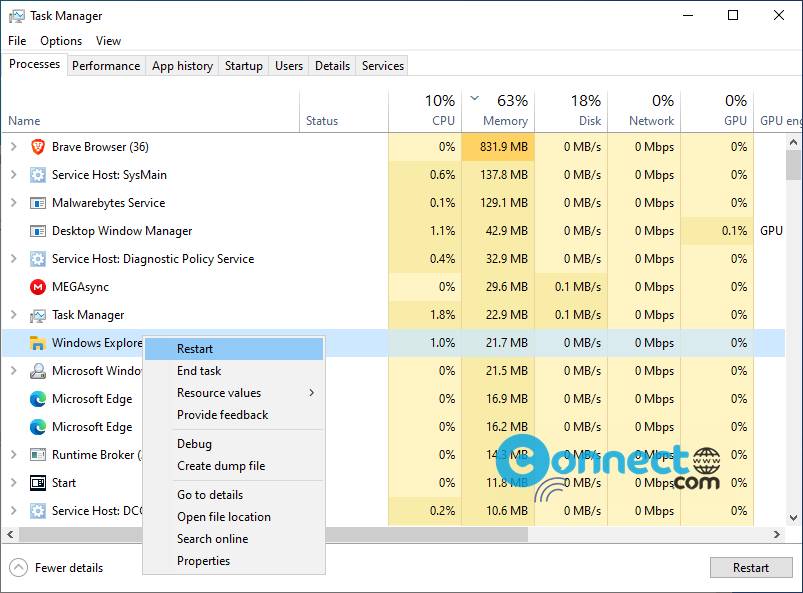This screenshot has height=593, width=803.
Task: Expand the Task Manager process row
Action: click(x=14, y=315)
